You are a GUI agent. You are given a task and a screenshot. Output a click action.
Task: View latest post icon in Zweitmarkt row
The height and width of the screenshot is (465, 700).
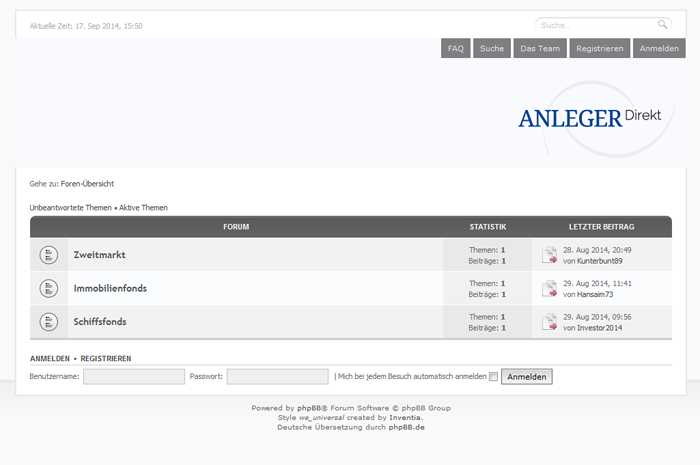click(x=549, y=255)
